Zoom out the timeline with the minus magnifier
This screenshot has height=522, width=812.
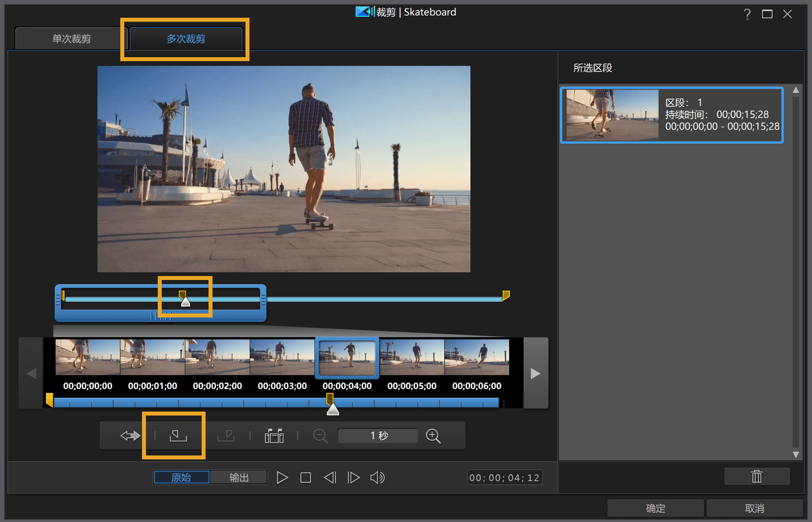[x=320, y=436]
